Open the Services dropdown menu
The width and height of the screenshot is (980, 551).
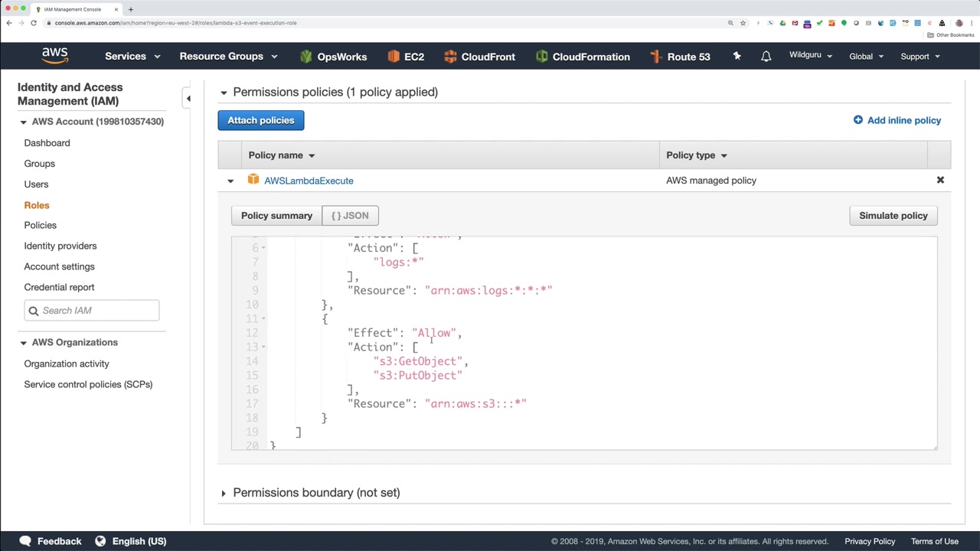pyautogui.click(x=132, y=57)
